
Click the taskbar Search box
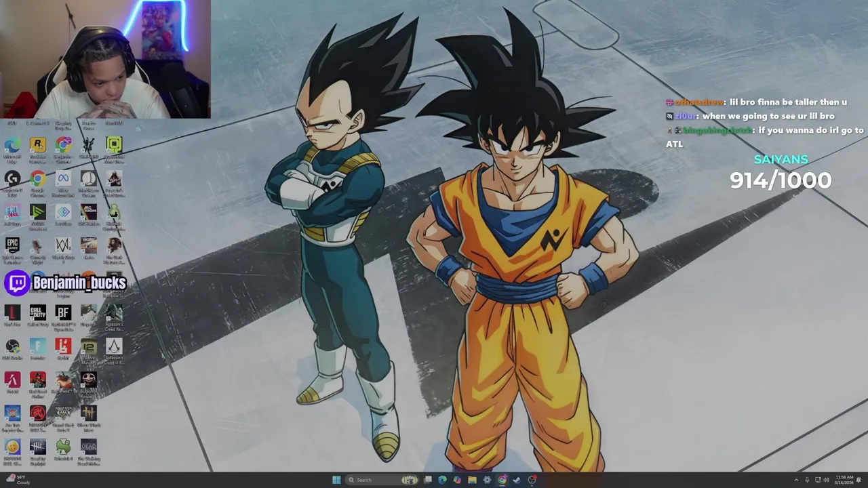(x=383, y=480)
